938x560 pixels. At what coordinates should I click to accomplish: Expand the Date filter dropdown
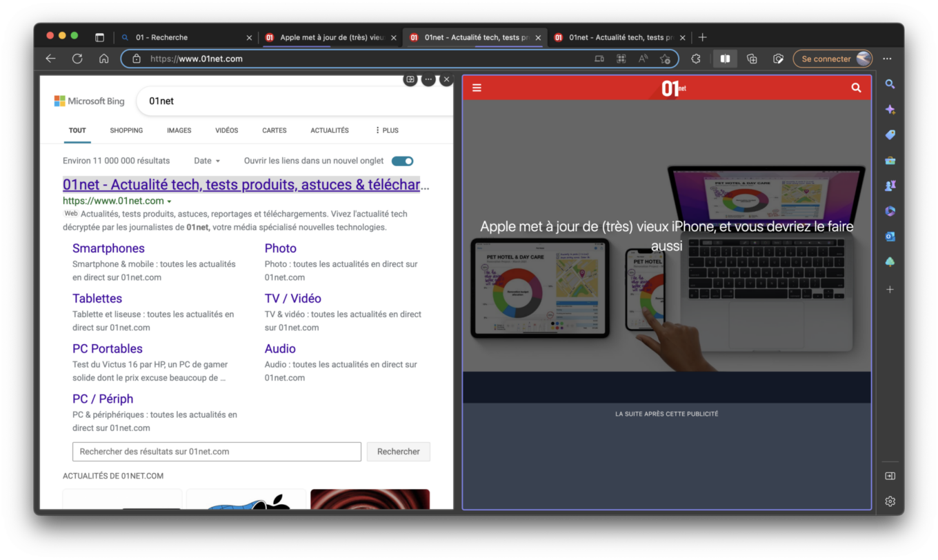(x=207, y=161)
